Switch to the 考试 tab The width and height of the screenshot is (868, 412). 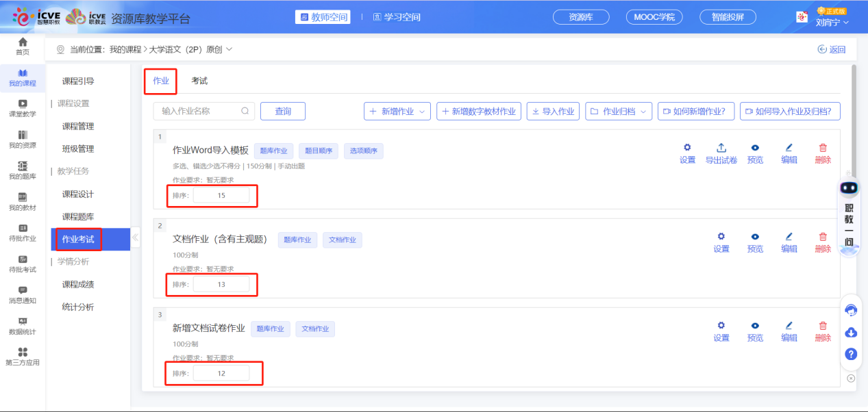[x=199, y=81]
